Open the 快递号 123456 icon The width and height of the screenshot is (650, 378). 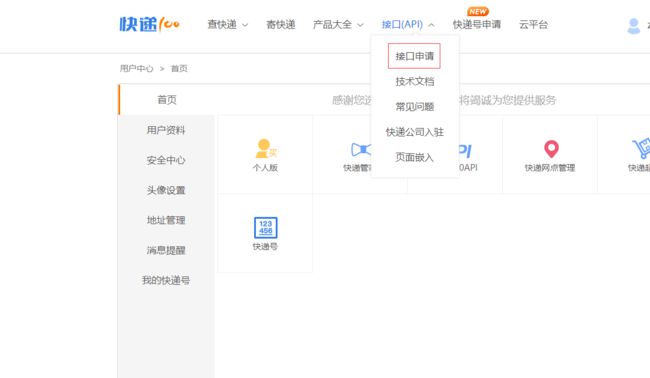(265, 228)
